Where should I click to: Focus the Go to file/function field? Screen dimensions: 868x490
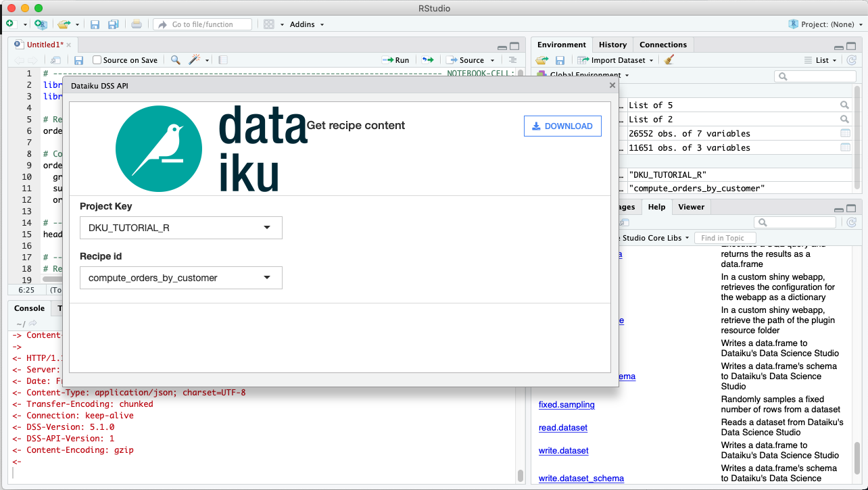[x=202, y=24]
